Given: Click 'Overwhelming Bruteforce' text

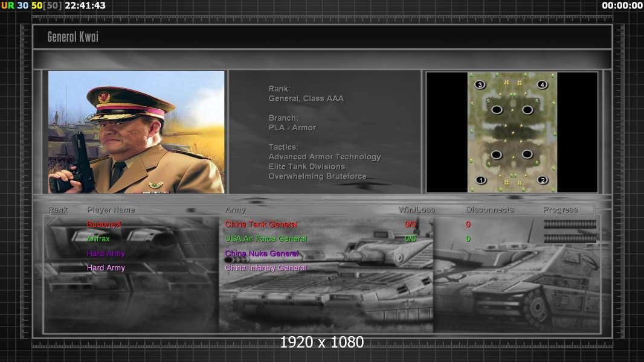Looking at the screenshot, I should pyautogui.click(x=317, y=176).
